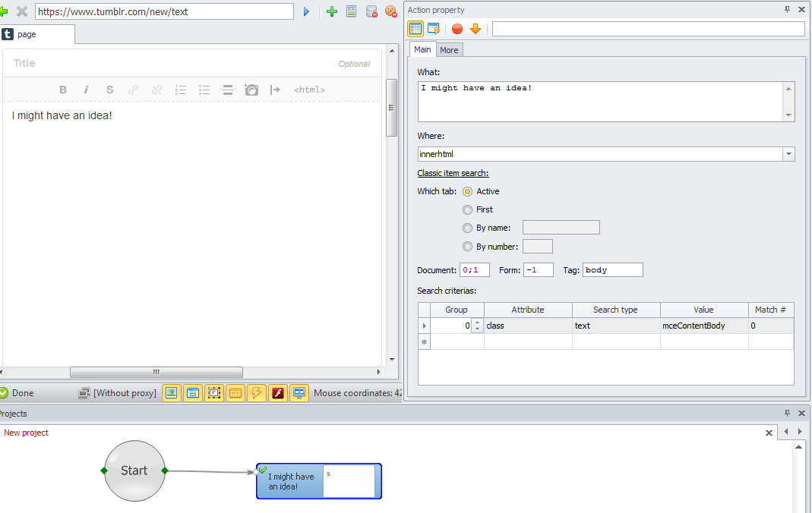Click the new row asterisk marker
Screen dimensions: 812x513
click(424, 341)
